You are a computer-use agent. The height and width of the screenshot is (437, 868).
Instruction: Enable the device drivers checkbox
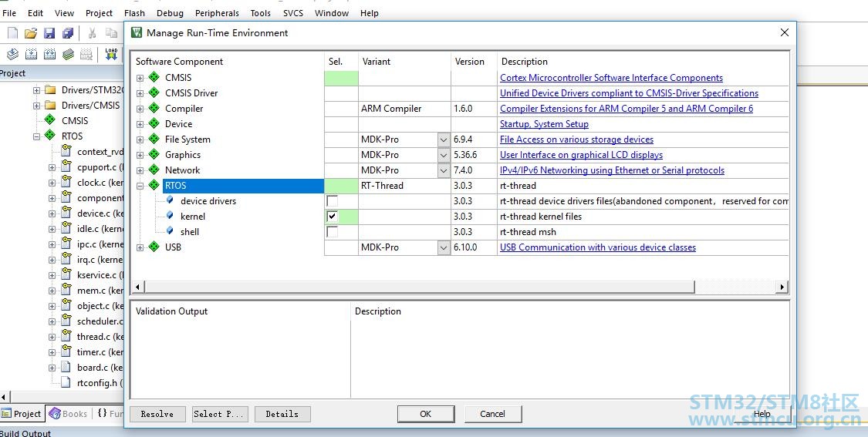(332, 201)
